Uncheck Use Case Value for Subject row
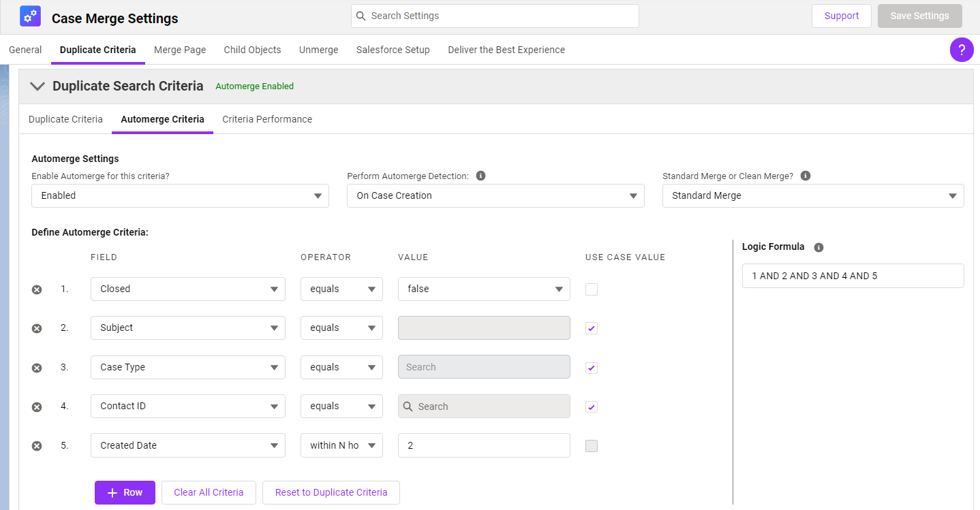The height and width of the screenshot is (510, 980). 592,328
